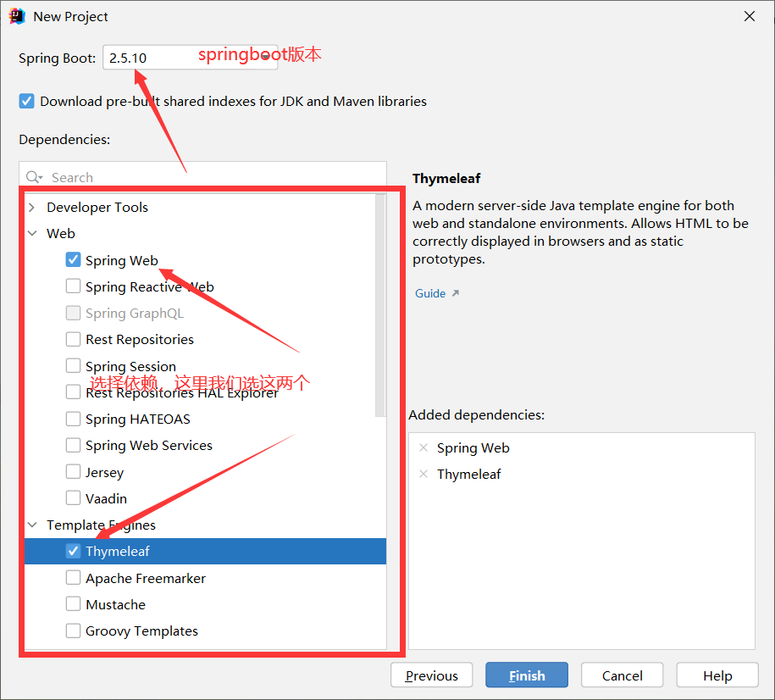775x700 pixels.
Task: Open the Spring Boot version dropdown
Action: [x=191, y=58]
